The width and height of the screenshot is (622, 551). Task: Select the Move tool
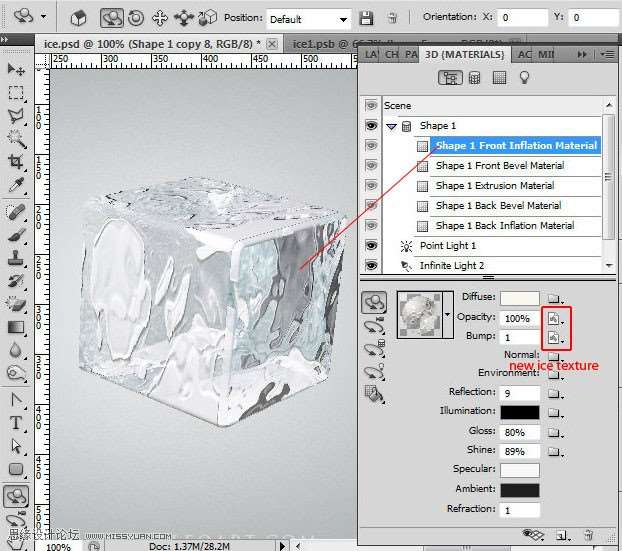tap(16, 69)
